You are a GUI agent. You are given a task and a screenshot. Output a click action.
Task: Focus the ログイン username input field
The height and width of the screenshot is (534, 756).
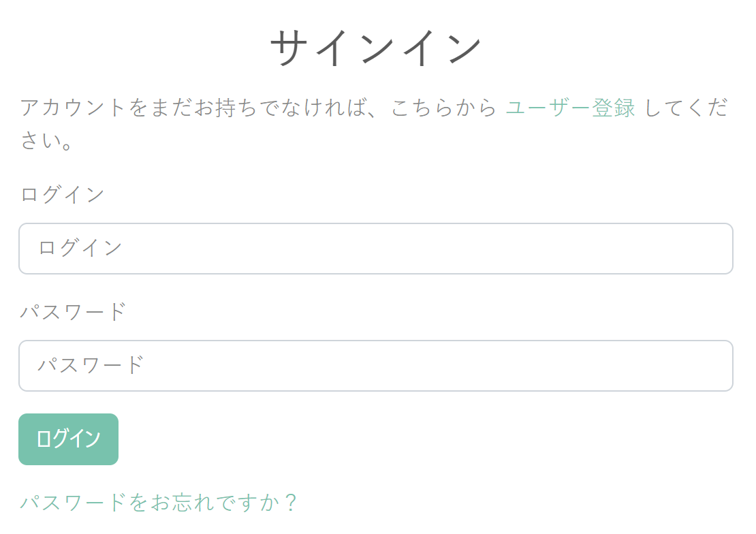[x=375, y=249]
